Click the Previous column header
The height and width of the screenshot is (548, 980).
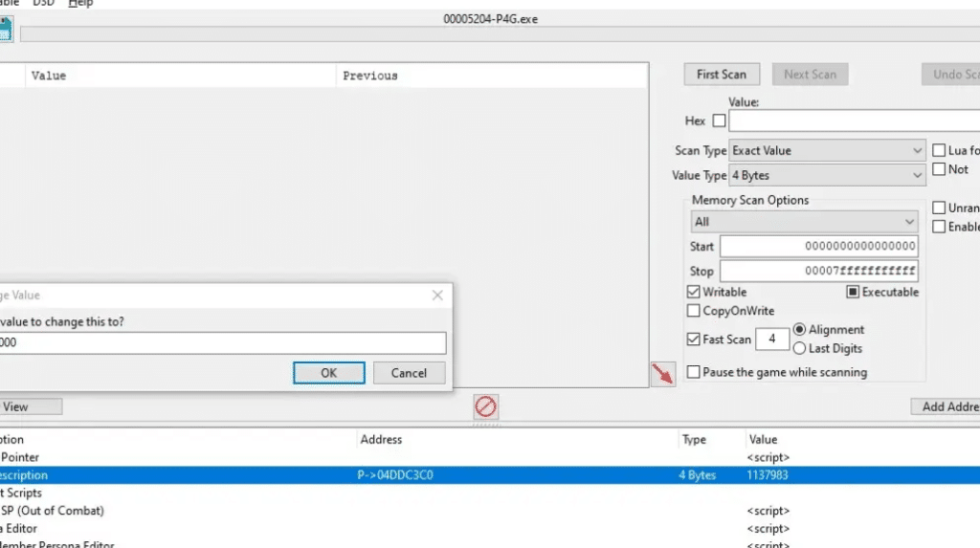(x=370, y=76)
